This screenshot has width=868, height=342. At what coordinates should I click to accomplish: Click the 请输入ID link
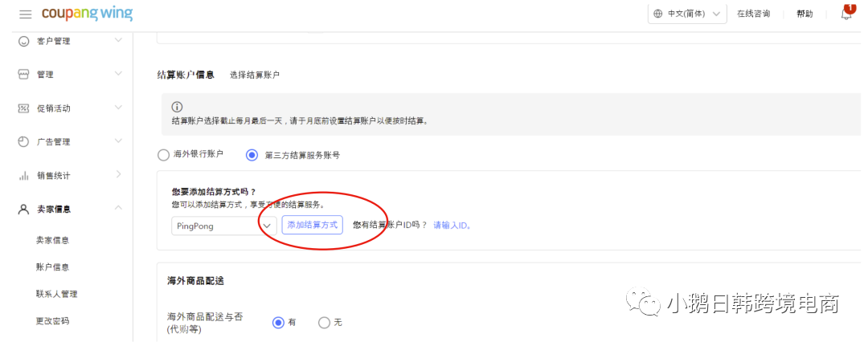click(452, 226)
